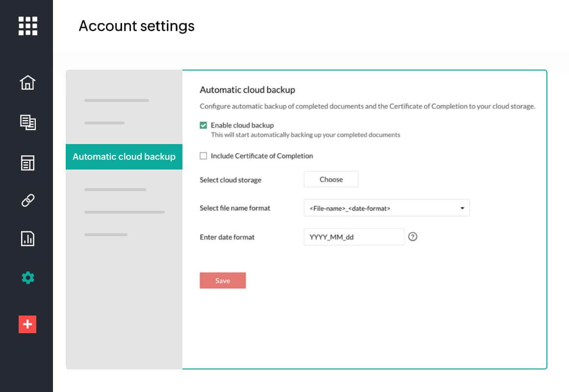Select the Automatic cloud backup tab
Screen dimensions: 569x392
pyautogui.click(x=124, y=157)
